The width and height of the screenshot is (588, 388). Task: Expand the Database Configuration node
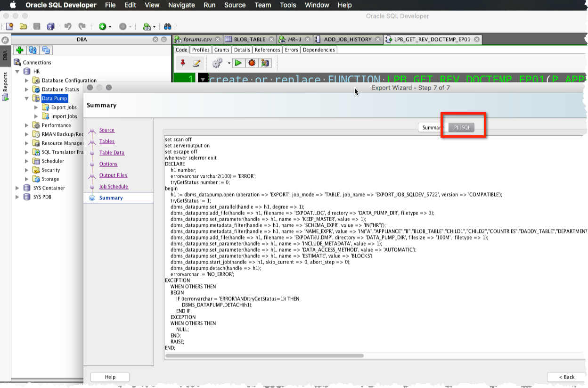(27, 81)
